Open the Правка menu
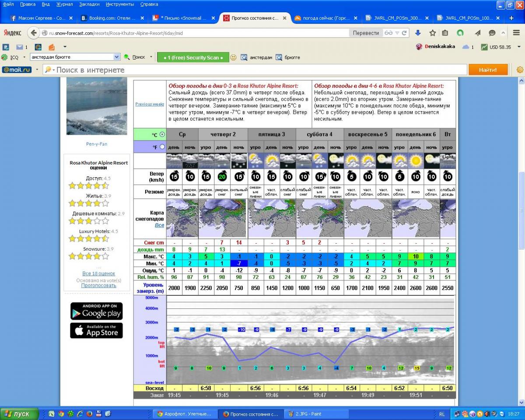Screen dimensions: 525x420 pos(28,4)
